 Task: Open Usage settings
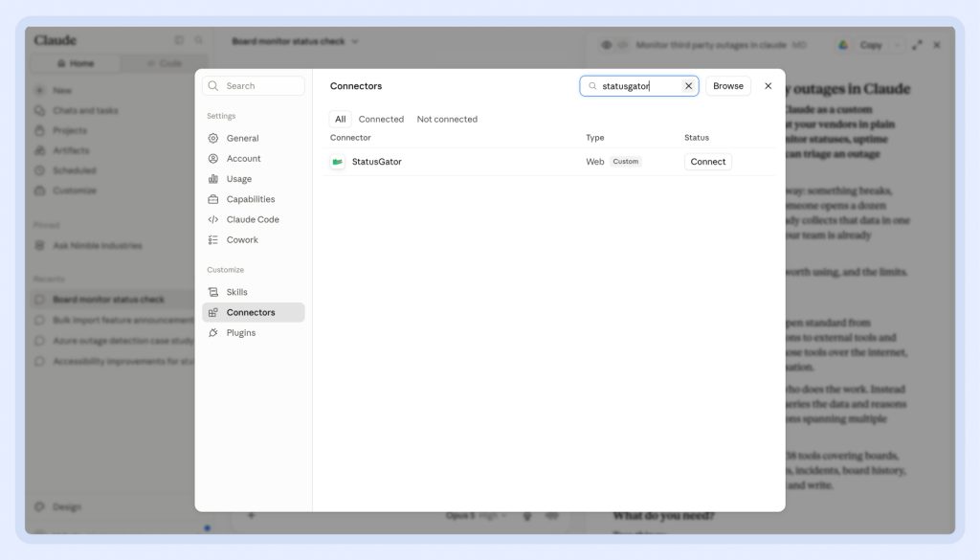coord(253,179)
